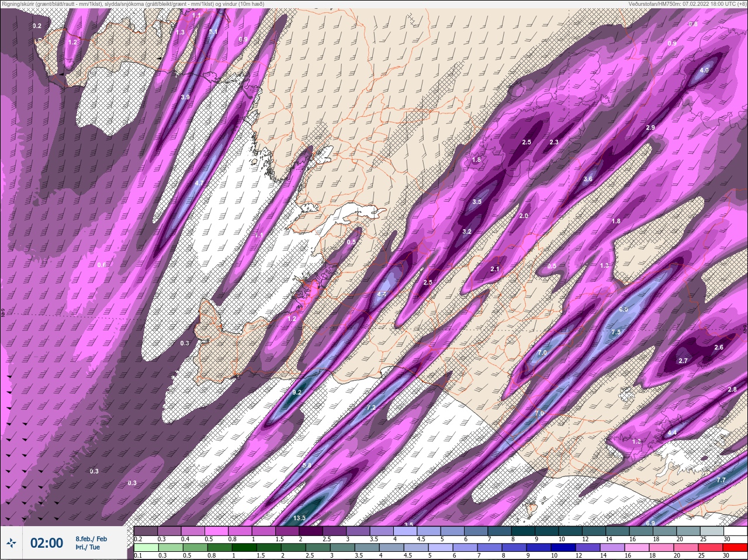
Task: Select the darkest purple 0.2 swatch in the snow scale
Action: point(145,531)
